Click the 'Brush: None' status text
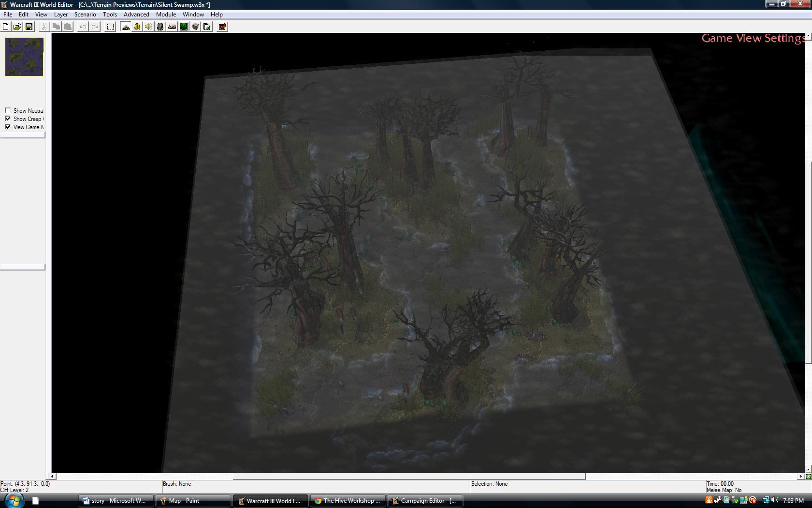This screenshot has width=812, height=508. tap(177, 484)
